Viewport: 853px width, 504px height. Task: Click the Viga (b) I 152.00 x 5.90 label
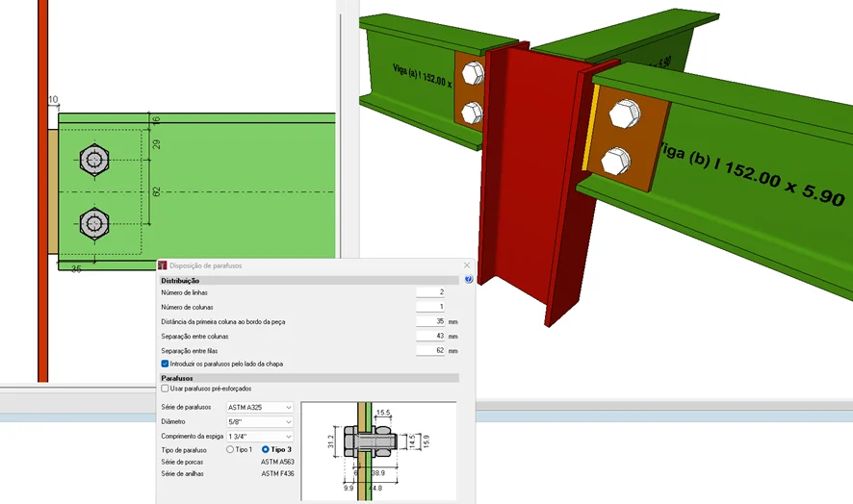tap(752, 173)
